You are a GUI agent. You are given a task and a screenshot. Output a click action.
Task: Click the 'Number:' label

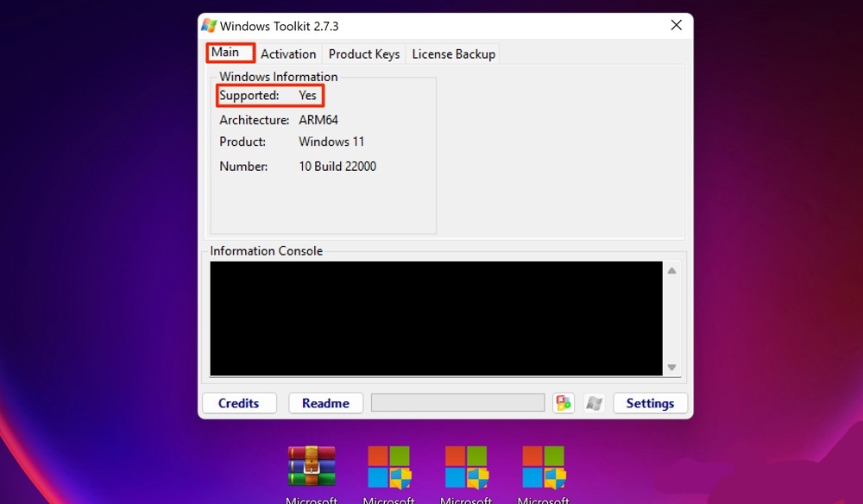pyautogui.click(x=244, y=167)
